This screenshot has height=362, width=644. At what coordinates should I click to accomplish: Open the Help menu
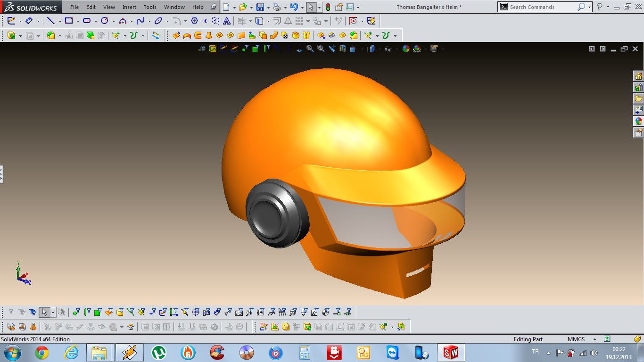(x=198, y=7)
